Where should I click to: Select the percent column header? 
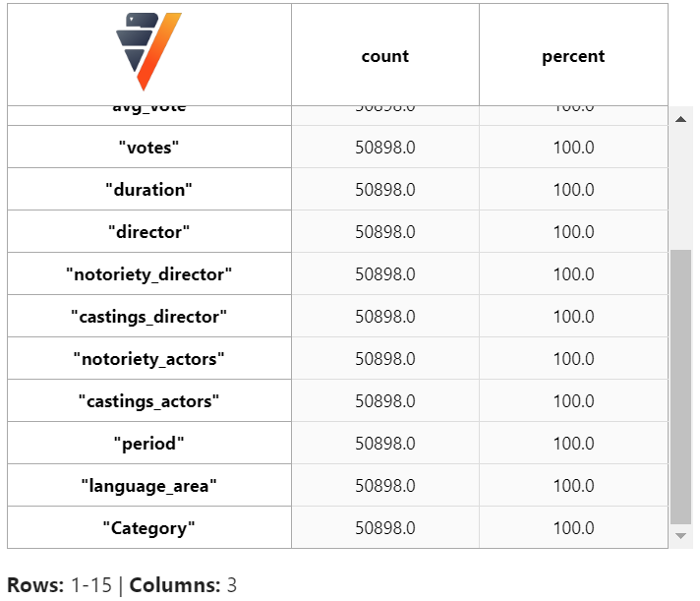(573, 56)
